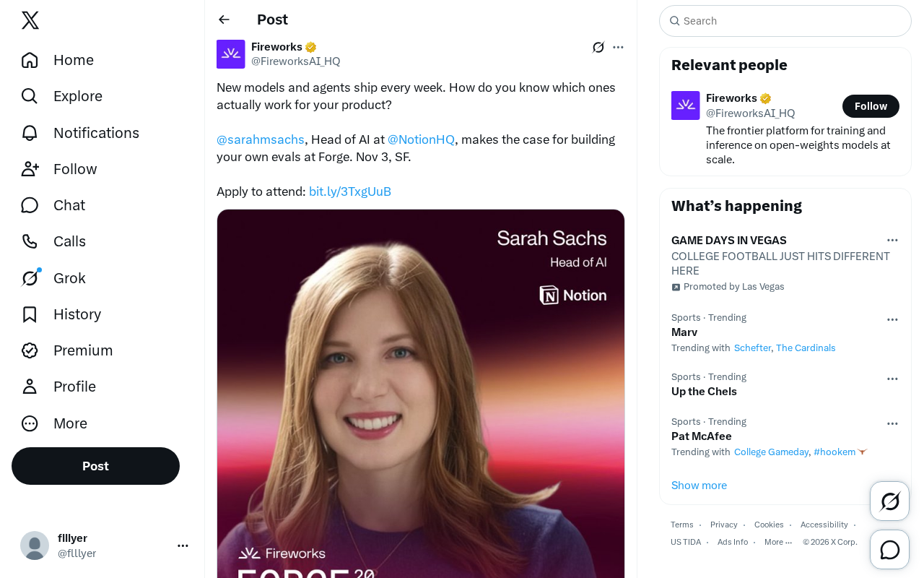Open the floating chat bubble button
Image resolution: width=924 pixels, height=578 pixels.
[x=889, y=550]
